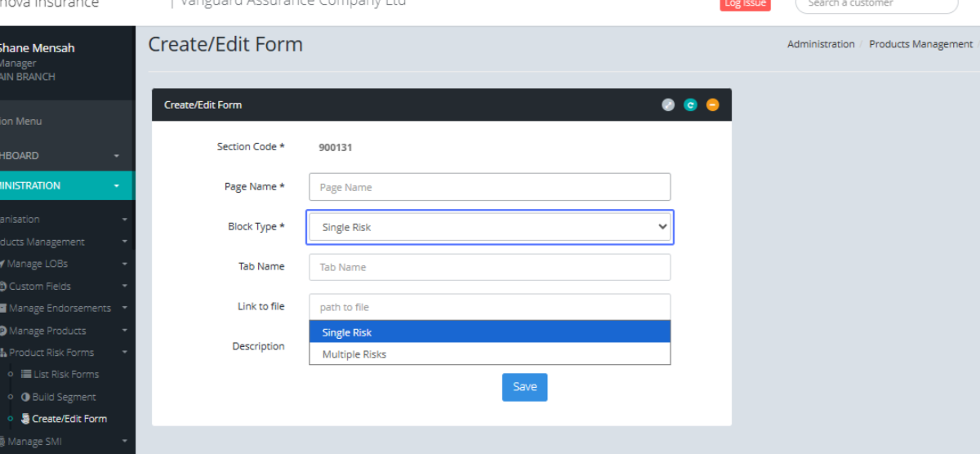Click the Create/Edit Form sidebar icon
This screenshot has height=454, width=980.
tap(25, 419)
